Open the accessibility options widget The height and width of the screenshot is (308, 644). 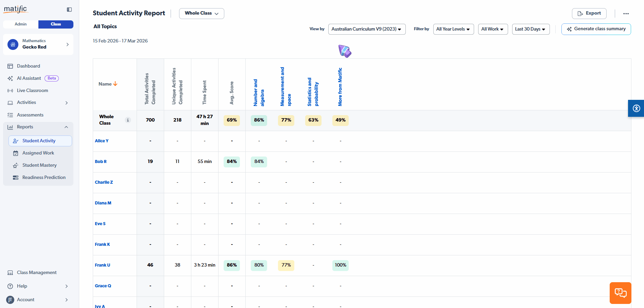636,108
